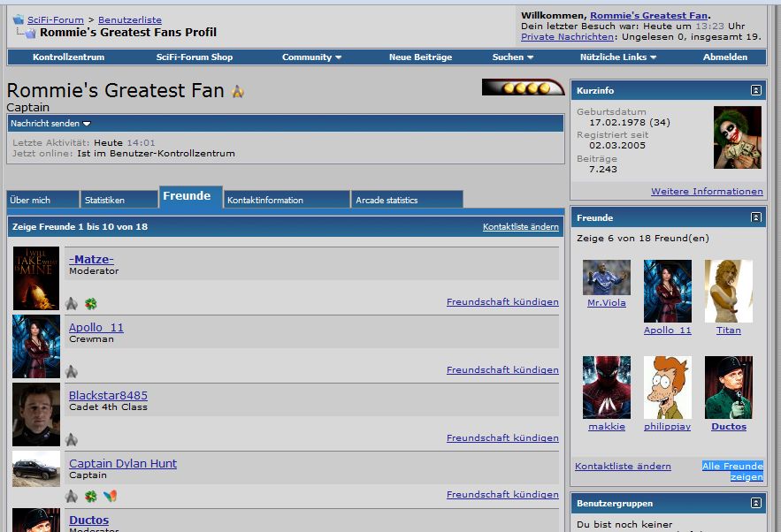Click Abmelden to log out
This screenshot has width=781, height=532.
click(x=724, y=57)
